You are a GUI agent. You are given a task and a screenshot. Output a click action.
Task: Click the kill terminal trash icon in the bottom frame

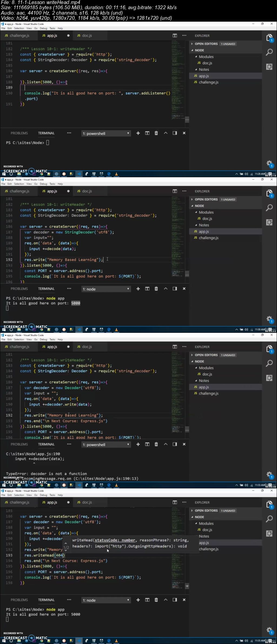tap(156, 600)
